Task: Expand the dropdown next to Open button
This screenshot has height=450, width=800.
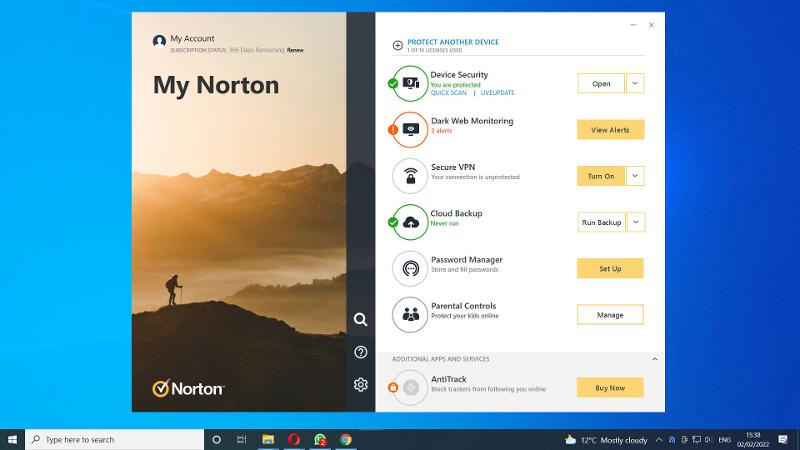Action: [x=635, y=83]
